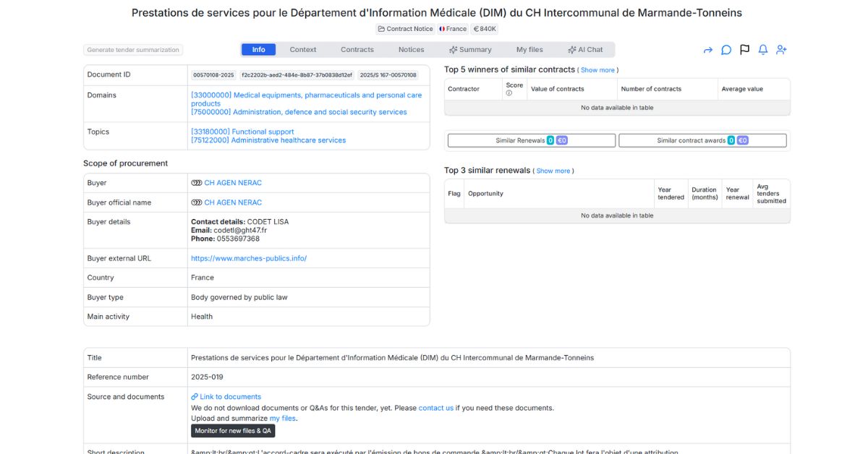The image size is (868, 454).
Task: Click the Similar Renewals button
Action: click(x=531, y=140)
